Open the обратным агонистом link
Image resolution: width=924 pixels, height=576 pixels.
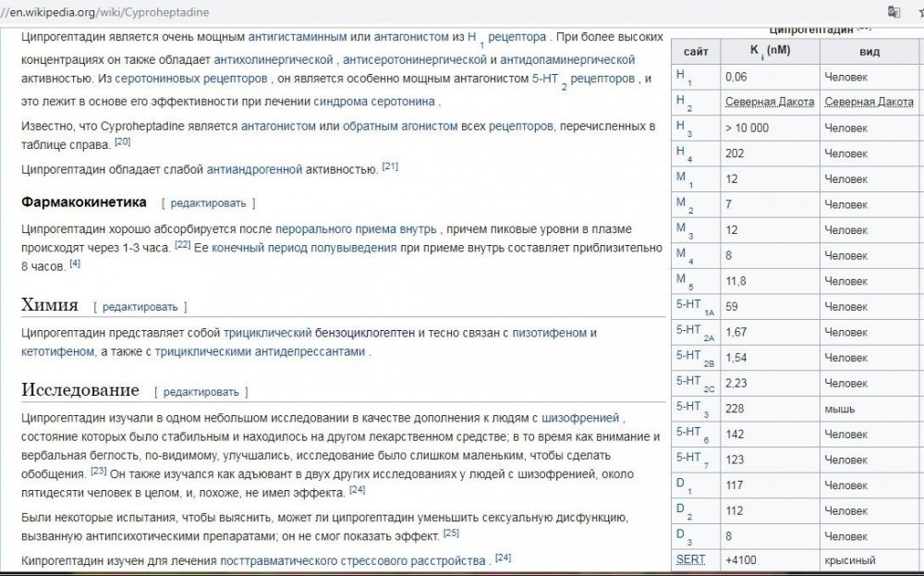(x=400, y=126)
